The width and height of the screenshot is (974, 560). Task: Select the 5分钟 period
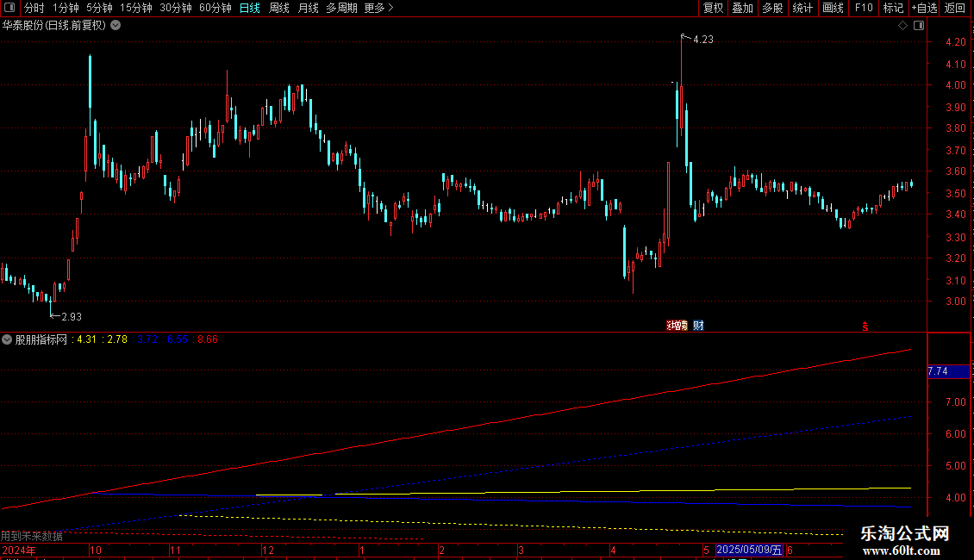pyautogui.click(x=99, y=8)
